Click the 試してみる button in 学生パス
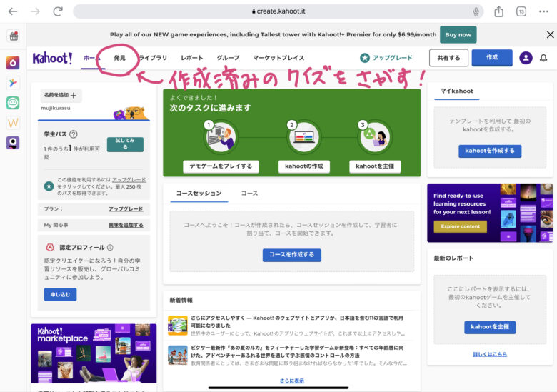 click(x=125, y=144)
